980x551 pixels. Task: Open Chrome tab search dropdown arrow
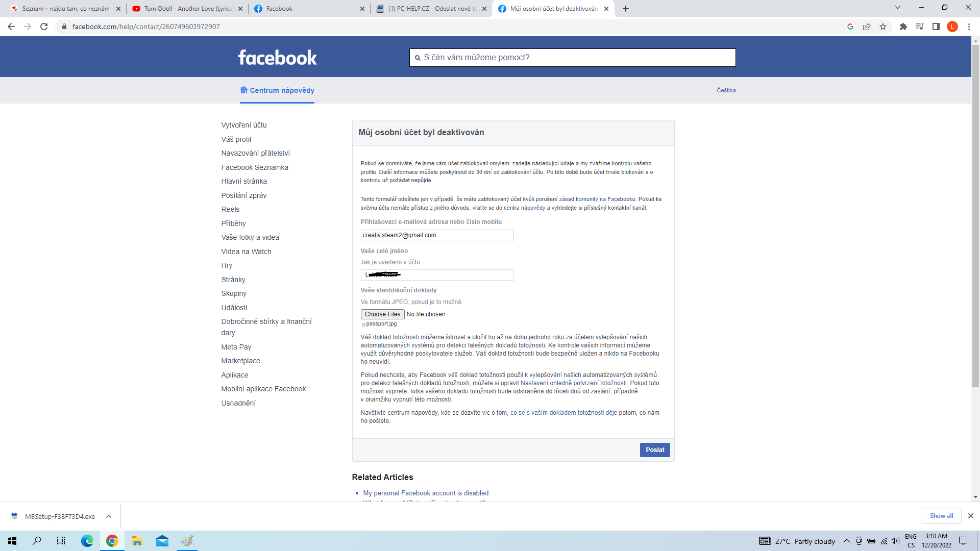click(898, 8)
